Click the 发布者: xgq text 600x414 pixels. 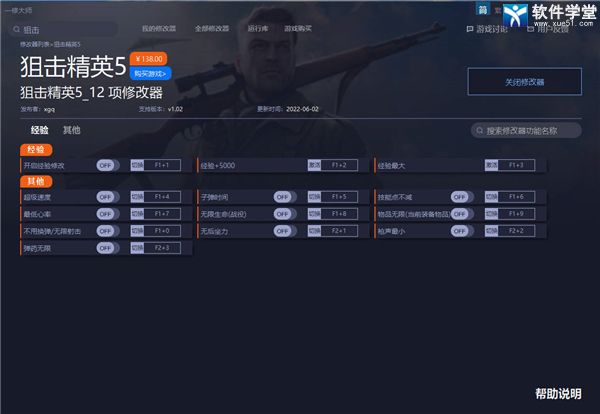click(x=38, y=109)
